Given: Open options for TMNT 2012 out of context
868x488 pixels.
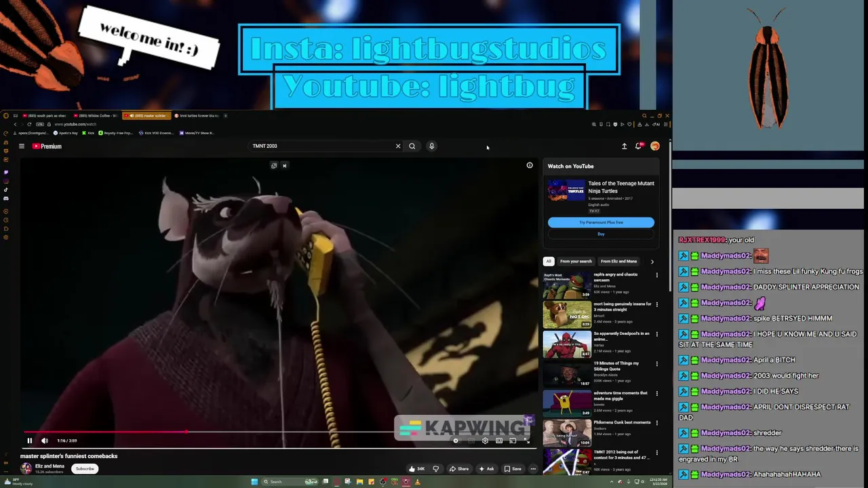Looking at the screenshot, I should coord(656,453).
